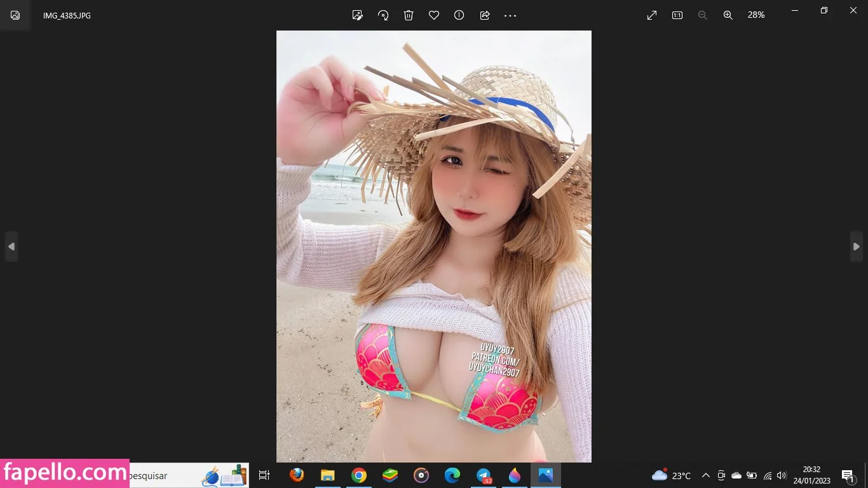Rotate the photo IMG_4385.JPG
The image size is (868, 488).
tap(383, 15)
